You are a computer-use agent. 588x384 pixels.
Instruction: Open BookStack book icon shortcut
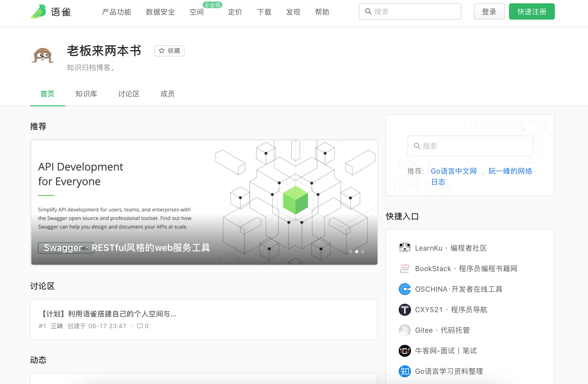(x=405, y=268)
